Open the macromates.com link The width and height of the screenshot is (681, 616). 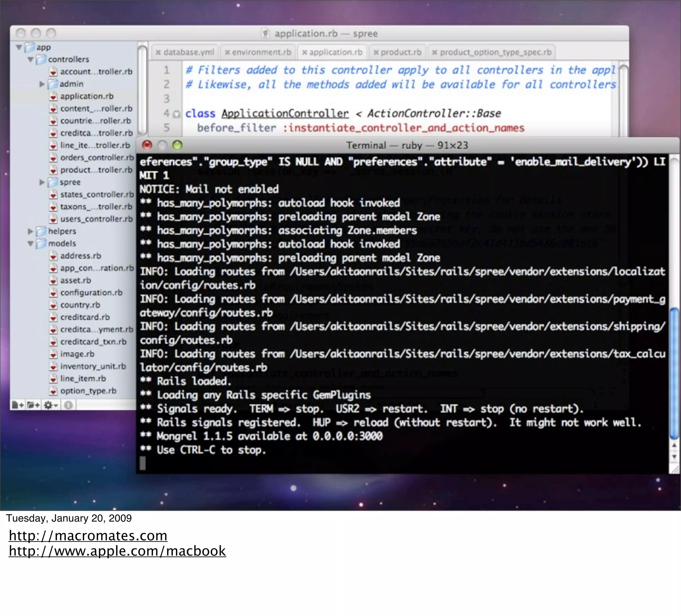point(88,536)
